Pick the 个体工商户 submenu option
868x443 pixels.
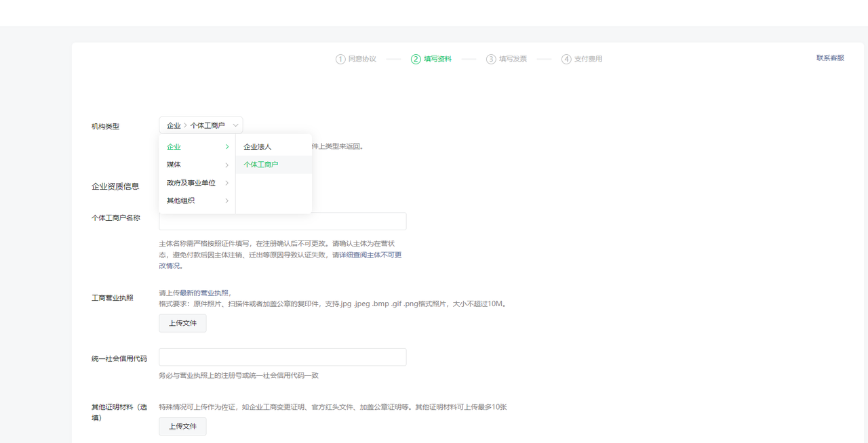(x=261, y=165)
